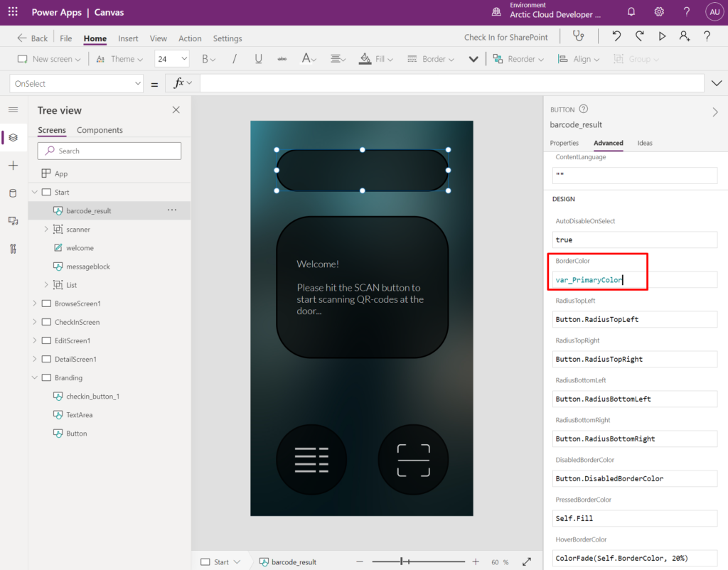Open the View menu
The width and height of the screenshot is (728, 570).
[159, 38]
